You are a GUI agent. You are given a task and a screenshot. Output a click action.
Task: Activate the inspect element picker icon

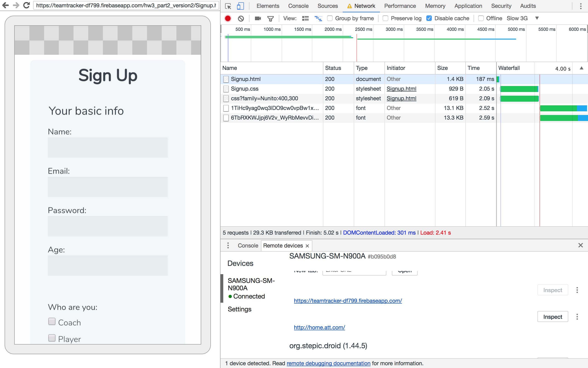(x=228, y=6)
